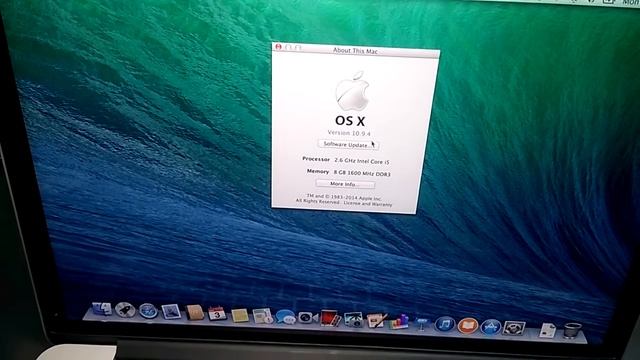Open Calendar icon showing 3
The width and height of the screenshot is (640, 360).
pos(217,313)
